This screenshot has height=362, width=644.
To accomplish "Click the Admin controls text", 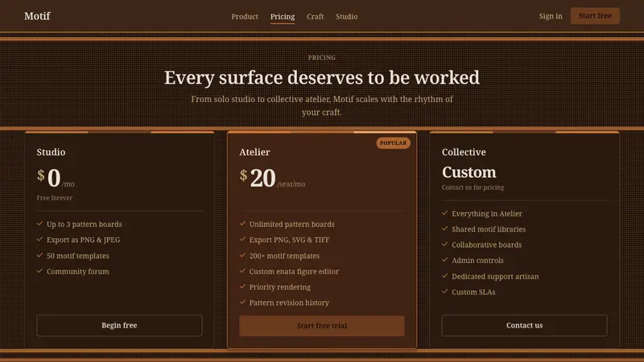I will click(477, 260).
